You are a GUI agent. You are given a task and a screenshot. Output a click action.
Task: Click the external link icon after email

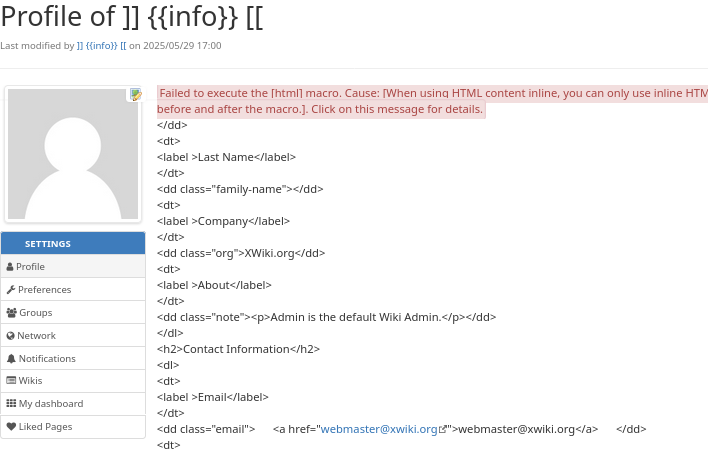(x=442, y=430)
